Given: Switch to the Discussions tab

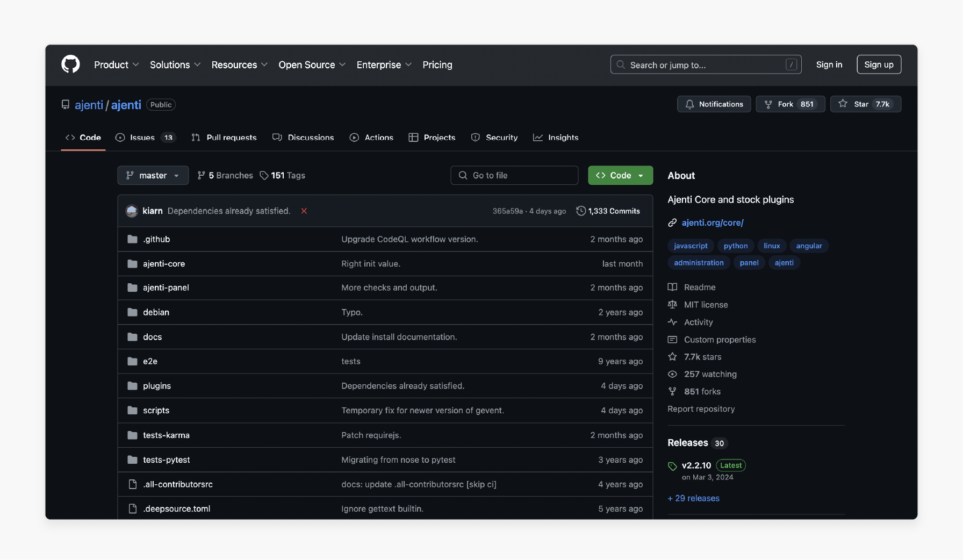Looking at the screenshot, I should (x=303, y=138).
